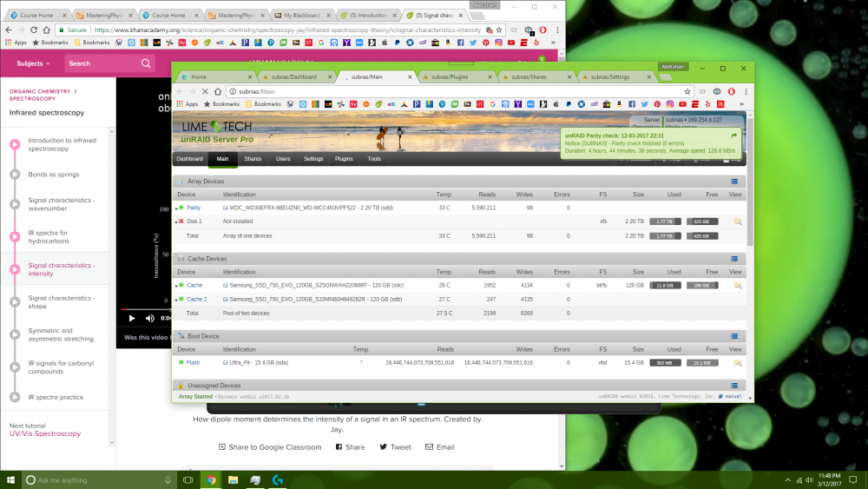Open the Cache device link
The width and height of the screenshot is (868, 489).
(194, 285)
